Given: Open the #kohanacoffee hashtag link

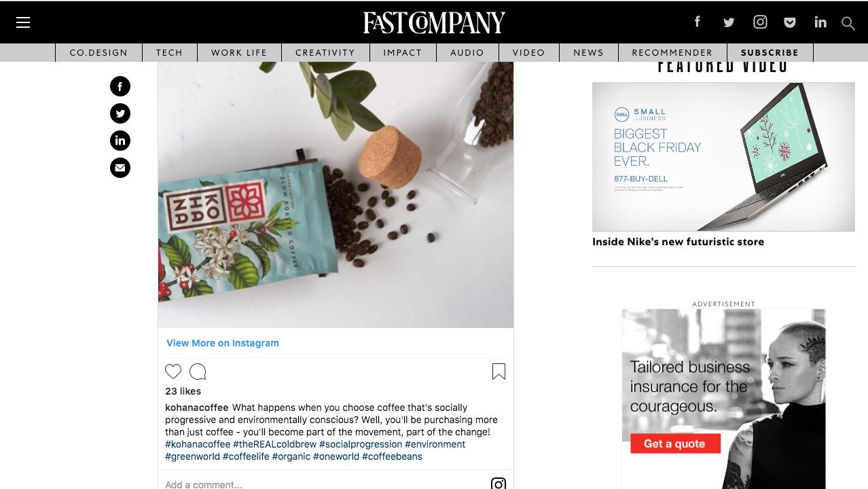Looking at the screenshot, I should [x=198, y=444].
